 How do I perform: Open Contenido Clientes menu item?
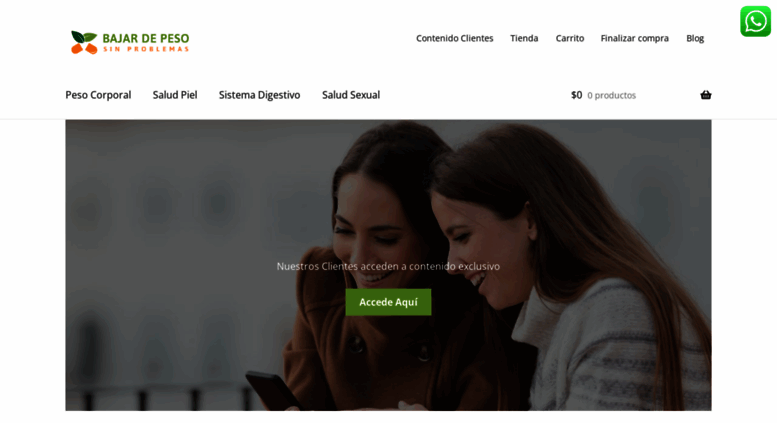454,38
